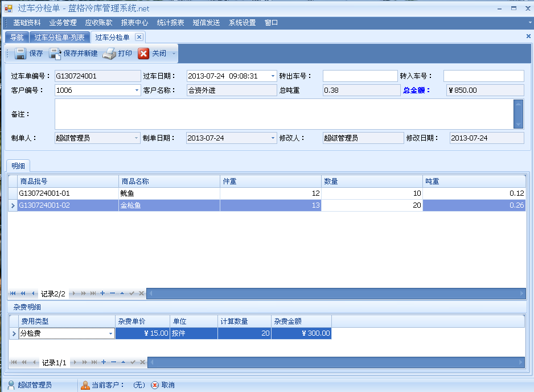Click the 保存 (save) toolbar button
The height and width of the screenshot is (392, 534).
coord(28,53)
